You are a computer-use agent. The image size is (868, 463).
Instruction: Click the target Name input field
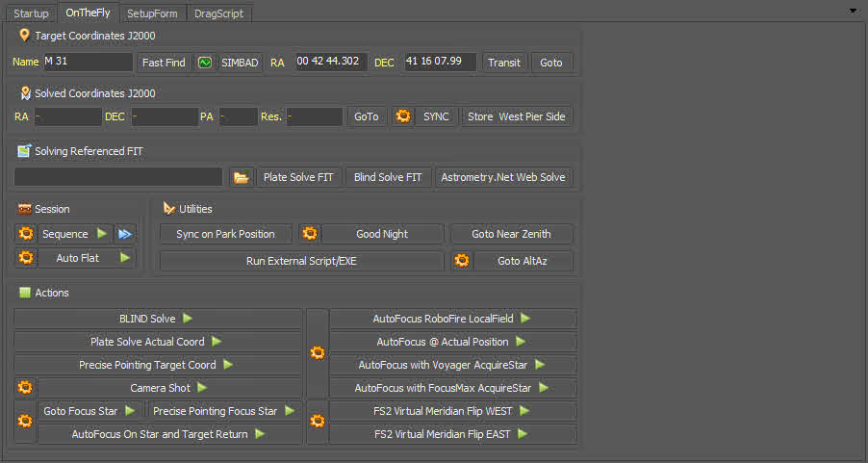tap(88, 62)
